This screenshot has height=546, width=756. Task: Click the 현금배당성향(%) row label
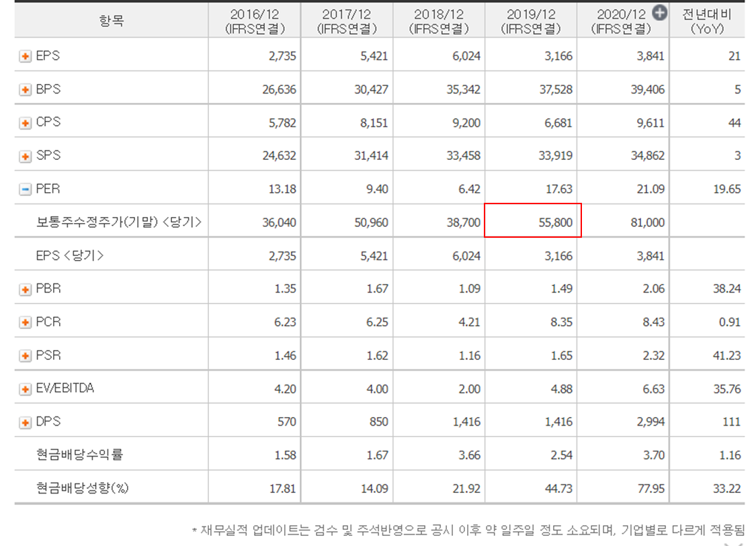[83, 488]
